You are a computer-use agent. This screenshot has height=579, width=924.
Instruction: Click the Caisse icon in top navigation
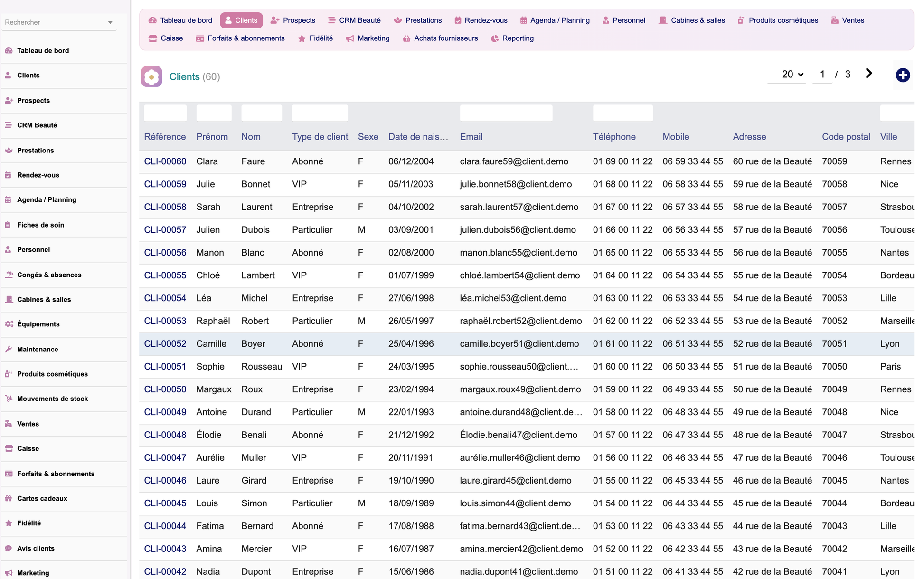click(153, 38)
